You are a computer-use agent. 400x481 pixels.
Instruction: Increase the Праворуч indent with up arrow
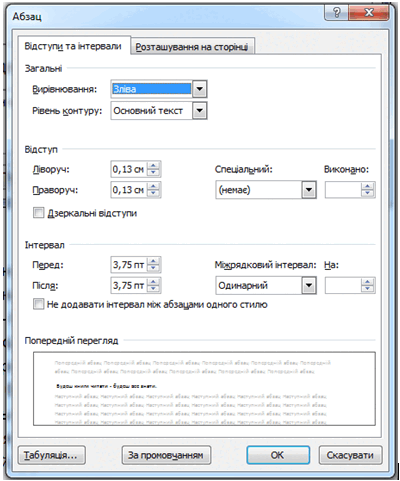tap(153, 186)
